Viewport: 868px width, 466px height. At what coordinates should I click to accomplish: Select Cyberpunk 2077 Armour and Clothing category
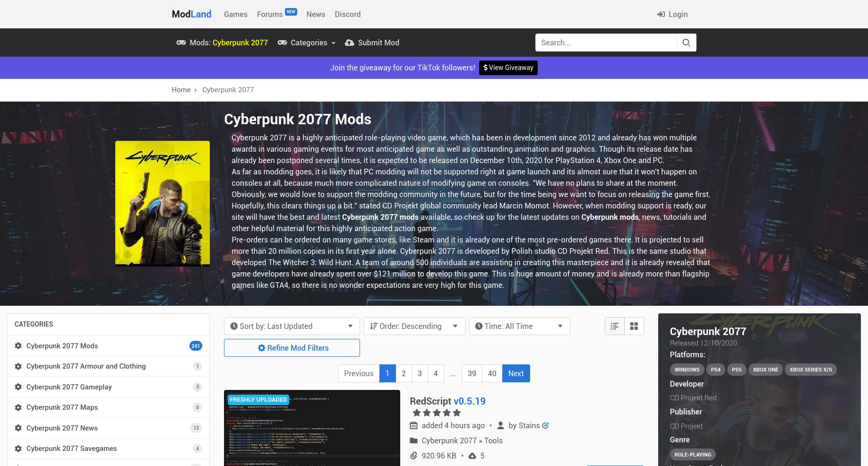pos(108,366)
